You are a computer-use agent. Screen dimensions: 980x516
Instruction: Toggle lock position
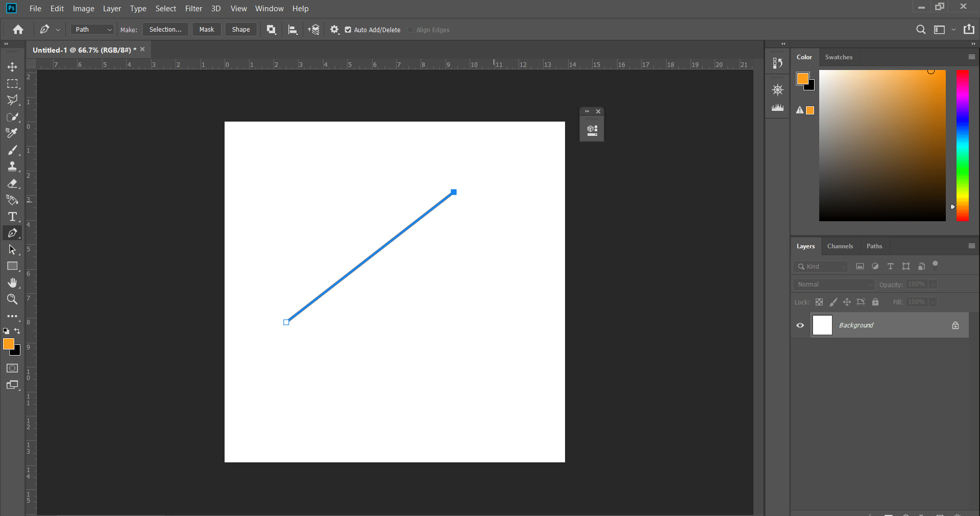[x=847, y=302]
